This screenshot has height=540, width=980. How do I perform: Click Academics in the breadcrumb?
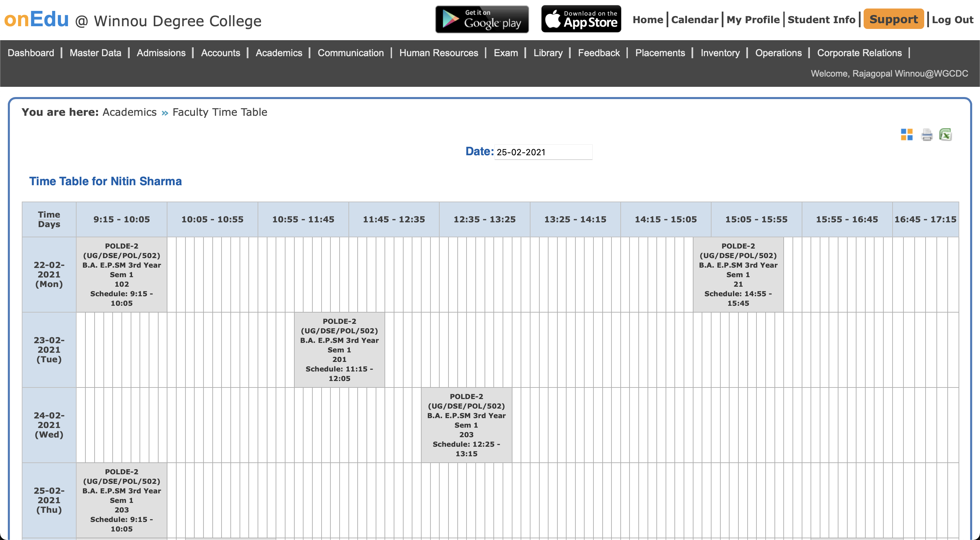[129, 112]
